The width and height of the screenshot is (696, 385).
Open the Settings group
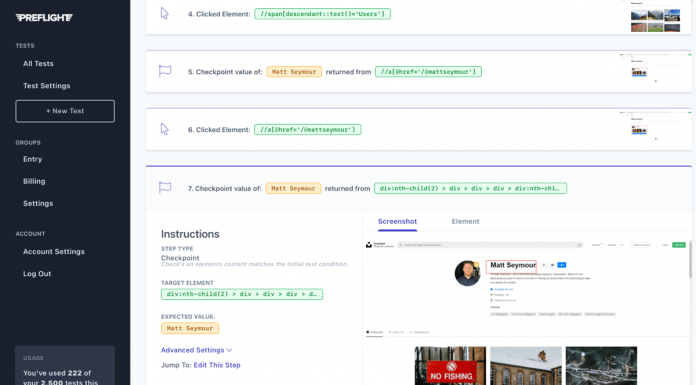tap(38, 203)
